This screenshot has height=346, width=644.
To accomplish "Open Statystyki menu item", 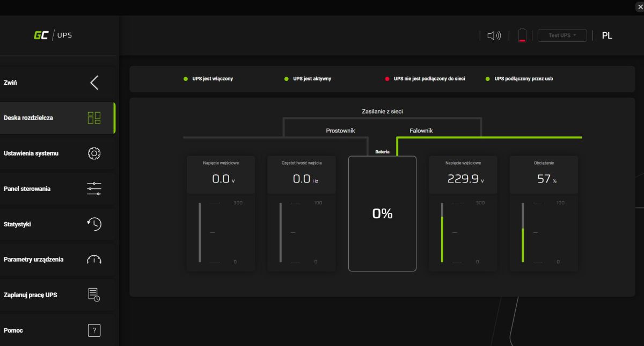I will tap(57, 224).
